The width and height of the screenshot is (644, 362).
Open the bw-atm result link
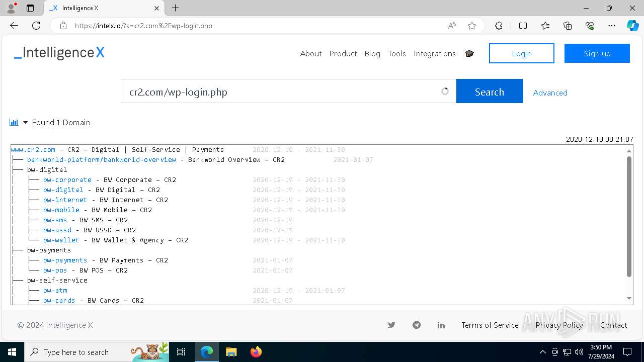click(55, 290)
